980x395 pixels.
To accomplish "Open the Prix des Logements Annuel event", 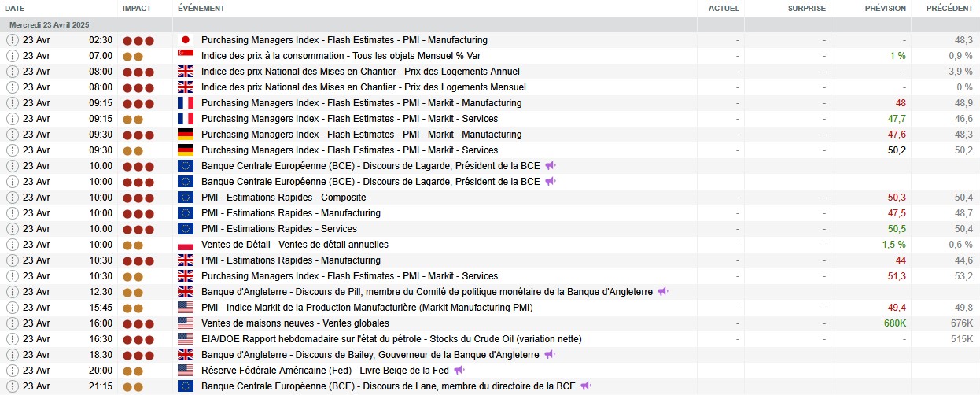I will pyautogui.click(x=371, y=72).
